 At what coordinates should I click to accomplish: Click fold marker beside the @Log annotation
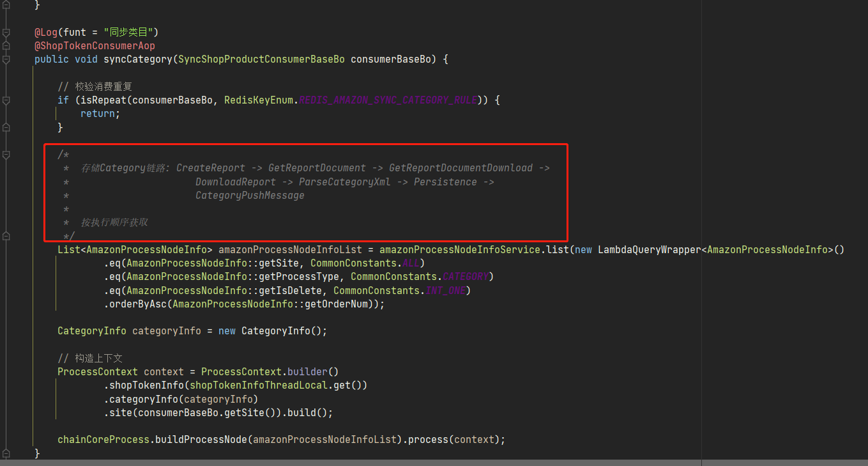click(x=6, y=32)
